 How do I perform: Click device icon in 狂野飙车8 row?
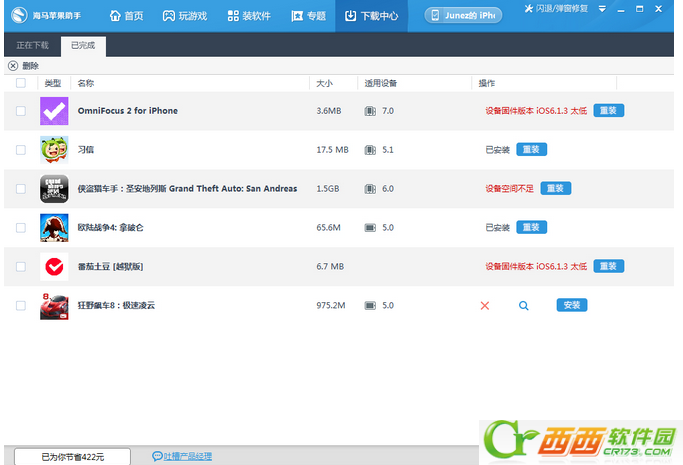click(370, 306)
